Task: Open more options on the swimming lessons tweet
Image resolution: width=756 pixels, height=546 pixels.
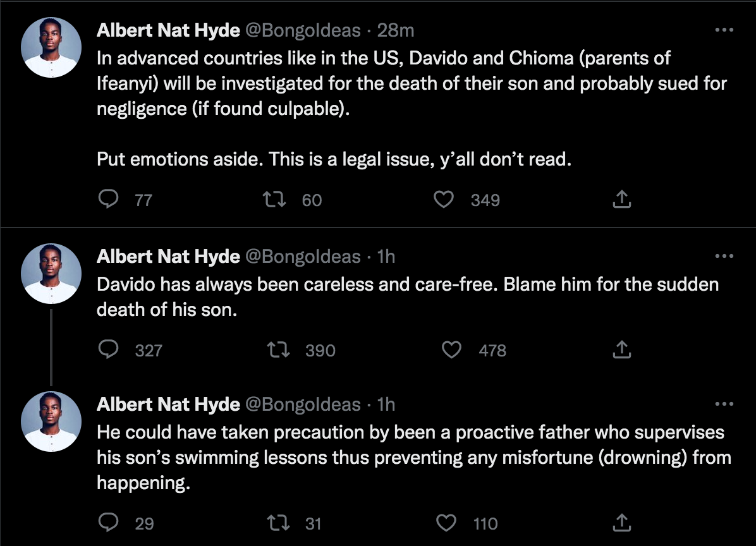Action: click(723, 404)
